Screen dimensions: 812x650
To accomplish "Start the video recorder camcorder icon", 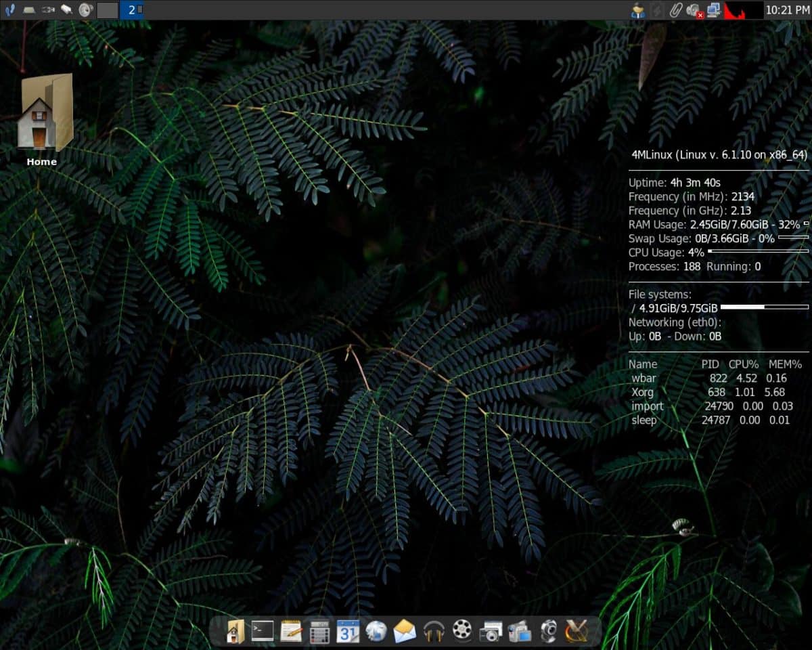I will tap(518, 632).
